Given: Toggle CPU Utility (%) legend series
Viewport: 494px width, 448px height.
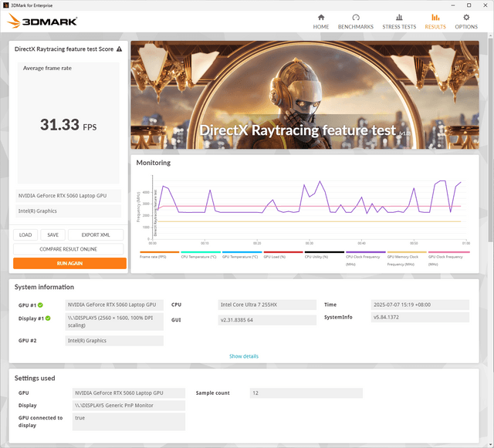Looking at the screenshot, I should pyautogui.click(x=324, y=255).
